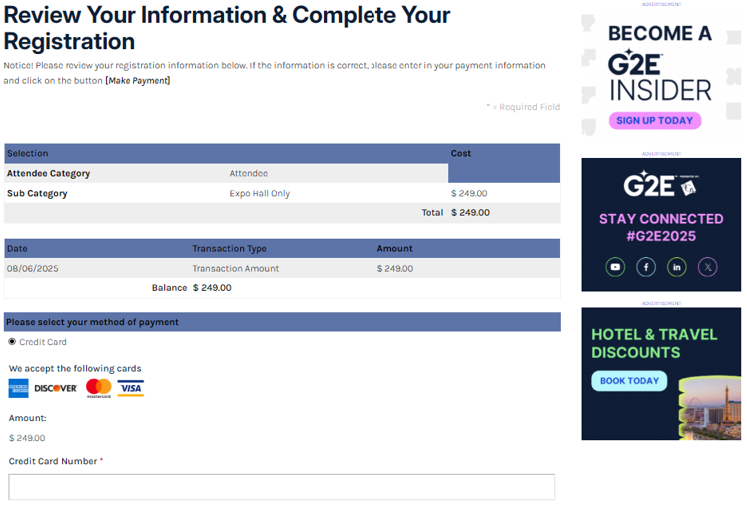
Task: Click the BOOK TODAY button
Action: pyautogui.click(x=629, y=381)
